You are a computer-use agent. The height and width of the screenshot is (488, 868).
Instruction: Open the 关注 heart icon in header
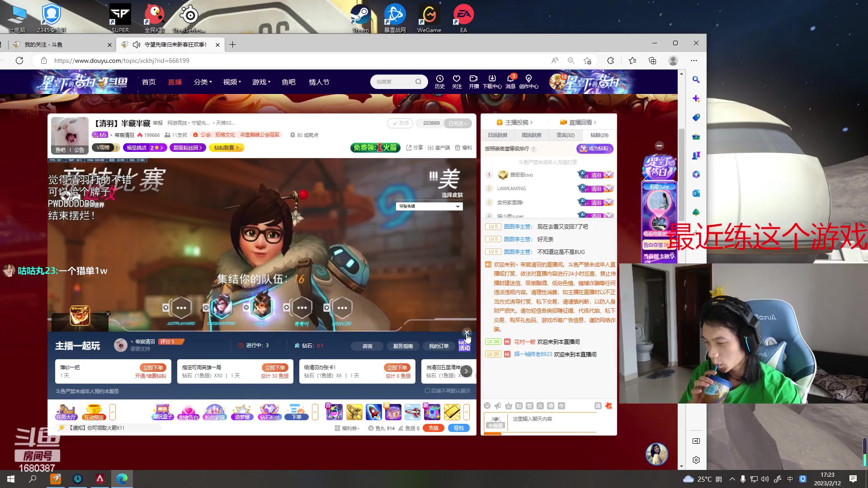click(457, 81)
